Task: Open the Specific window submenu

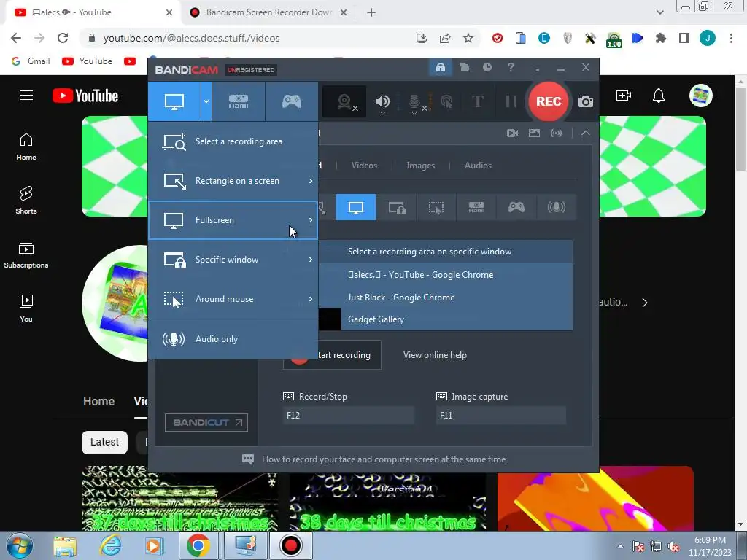Action: pyautogui.click(x=233, y=260)
